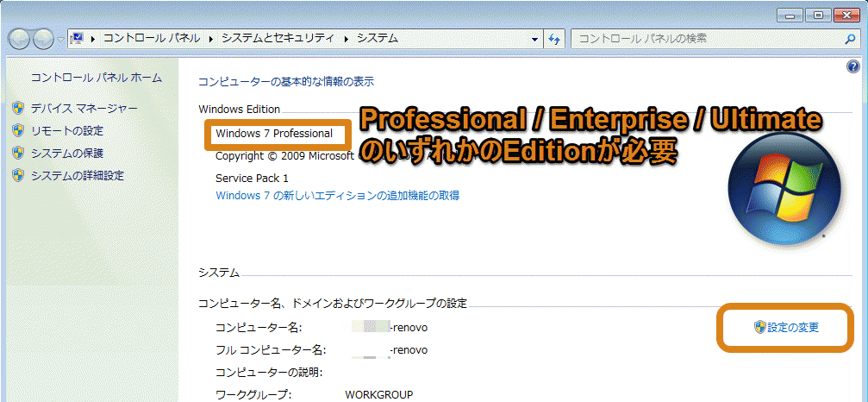Open recent pages dropdown beside navigation arrows
Viewport: 868px width, 402px height.
point(60,40)
